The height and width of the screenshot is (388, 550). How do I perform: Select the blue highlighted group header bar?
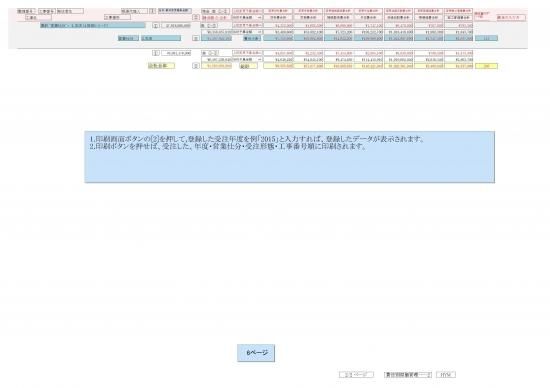tap(93, 26)
